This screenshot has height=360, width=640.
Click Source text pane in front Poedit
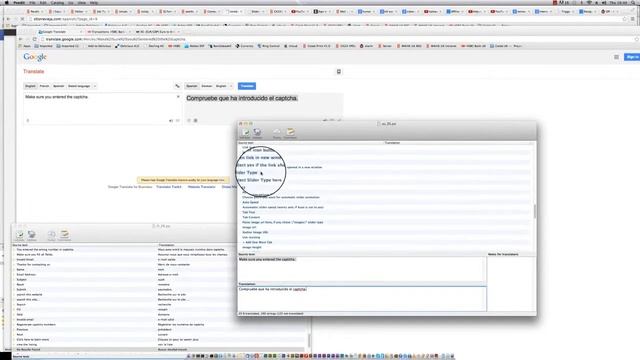click(362, 269)
